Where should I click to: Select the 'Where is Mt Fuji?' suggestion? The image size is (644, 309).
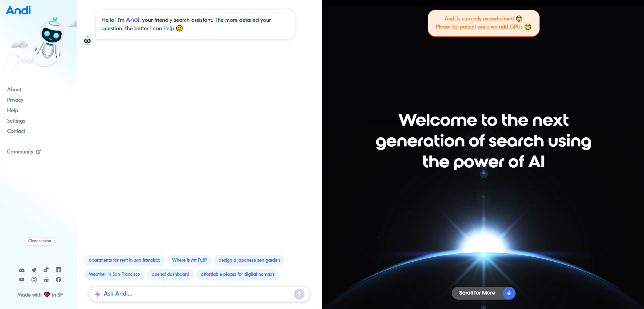click(190, 260)
